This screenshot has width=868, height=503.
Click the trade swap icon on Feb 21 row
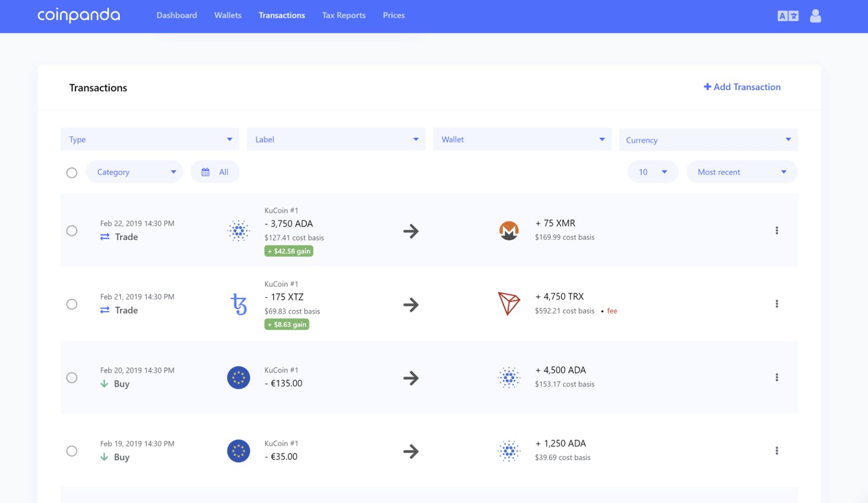(x=105, y=310)
